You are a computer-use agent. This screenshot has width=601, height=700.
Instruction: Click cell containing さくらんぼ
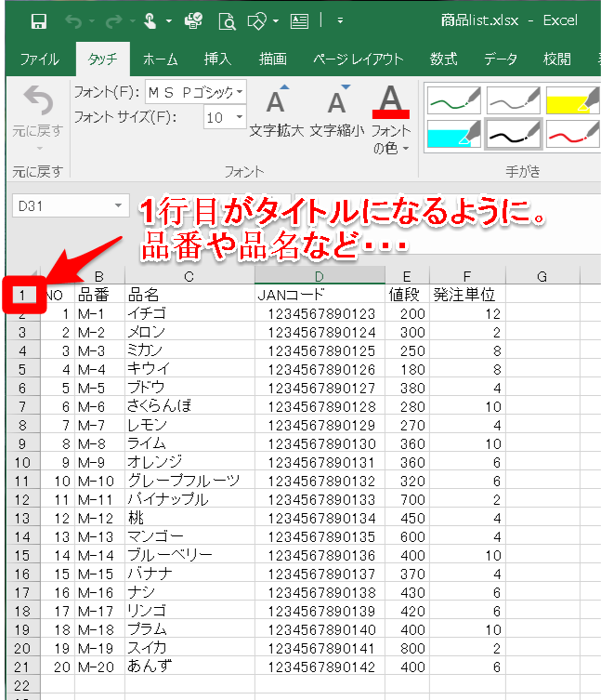pos(189,406)
